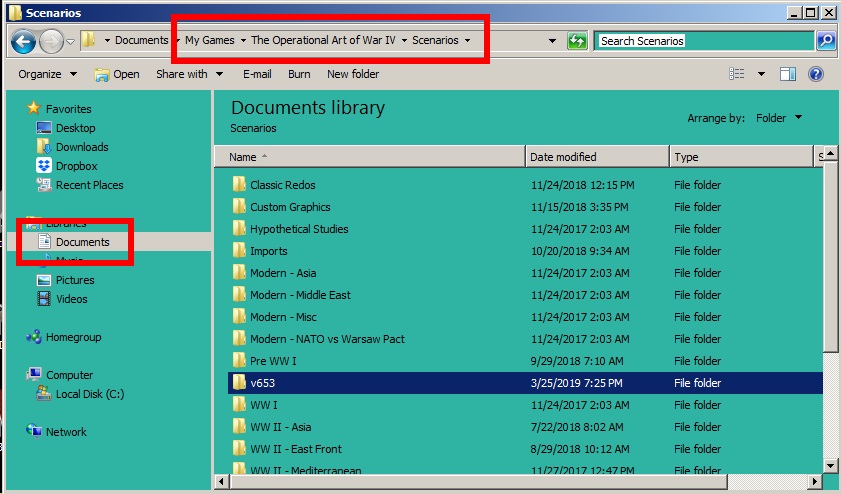This screenshot has width=841, height=494.
Task: Sort by Date modified column header
Action: pos(597,157)
